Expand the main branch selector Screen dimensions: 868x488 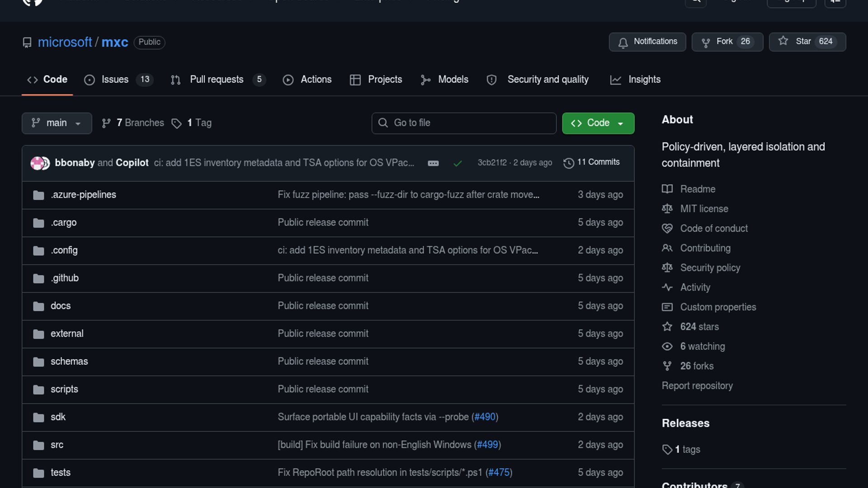pos(57,123)
